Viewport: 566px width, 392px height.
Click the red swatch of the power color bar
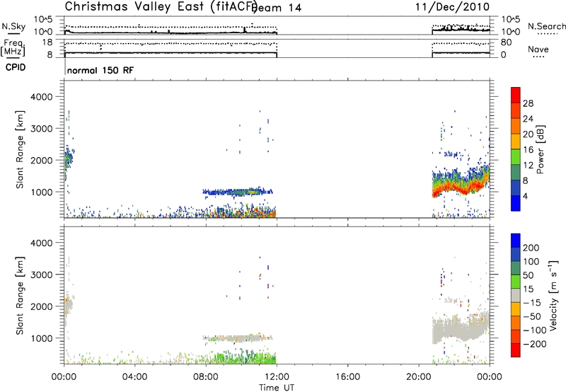[516, 95]
